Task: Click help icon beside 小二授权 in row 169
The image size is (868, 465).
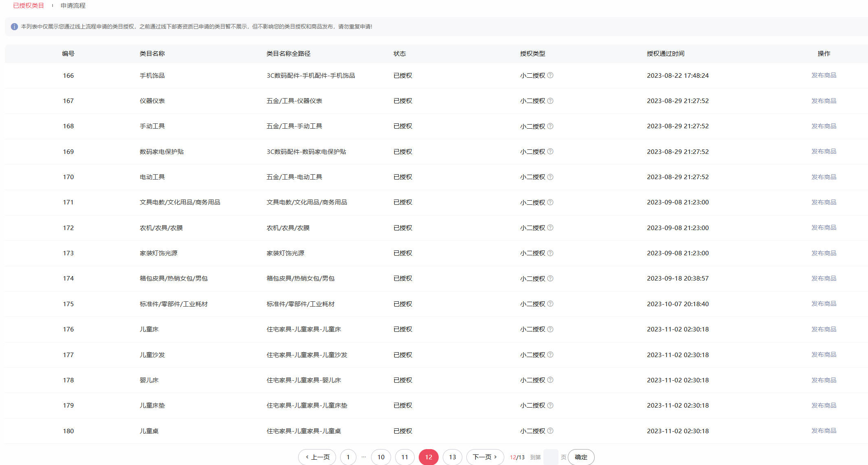Action: click(550, 151)
